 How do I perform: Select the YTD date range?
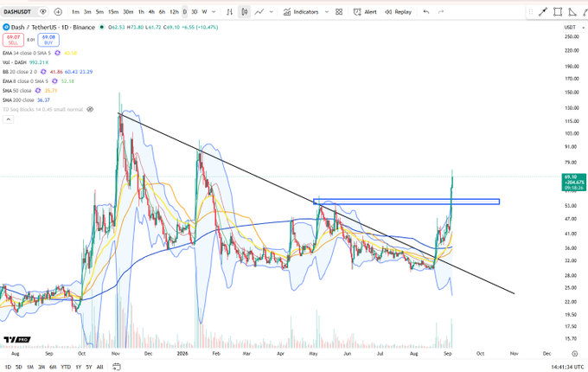(x=66, y=367)
